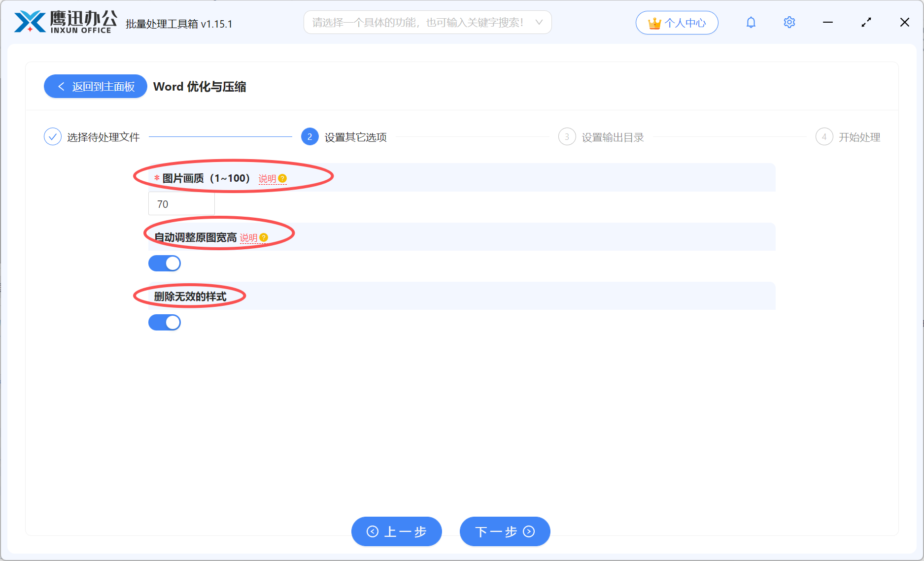924x561 pixels.
Task: Focus the image quality input showing 70
Action: (x=181, y=204)
